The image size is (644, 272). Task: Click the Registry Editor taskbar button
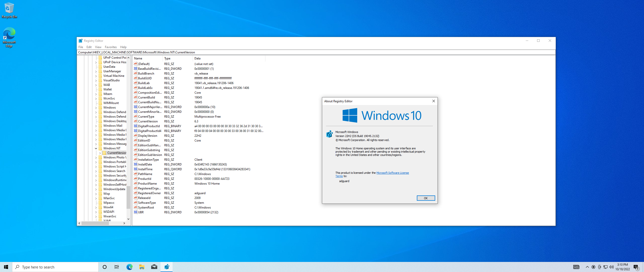[x=167, y=267]
